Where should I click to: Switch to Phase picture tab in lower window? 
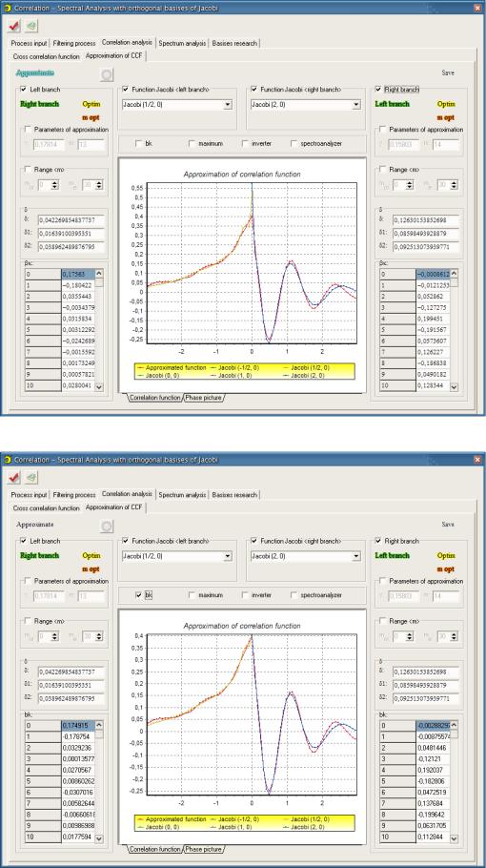203,849
